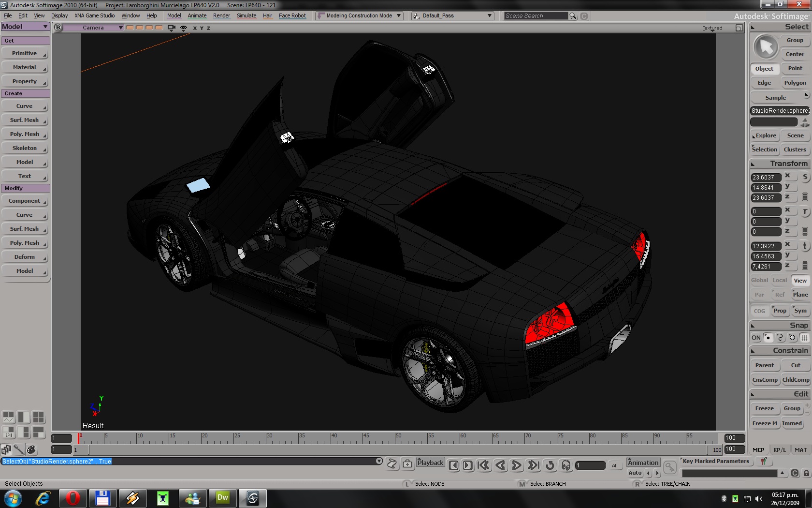The height and width of the screenshot is (508, 812).
Task: Open the Simulate menu
Action: point(246,16)
